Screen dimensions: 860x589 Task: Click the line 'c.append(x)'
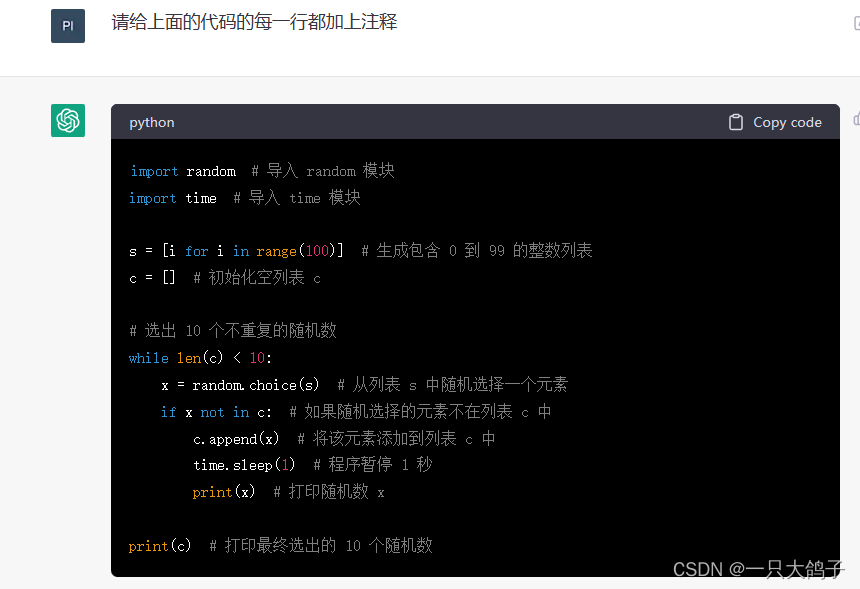(x=236, y=439)
